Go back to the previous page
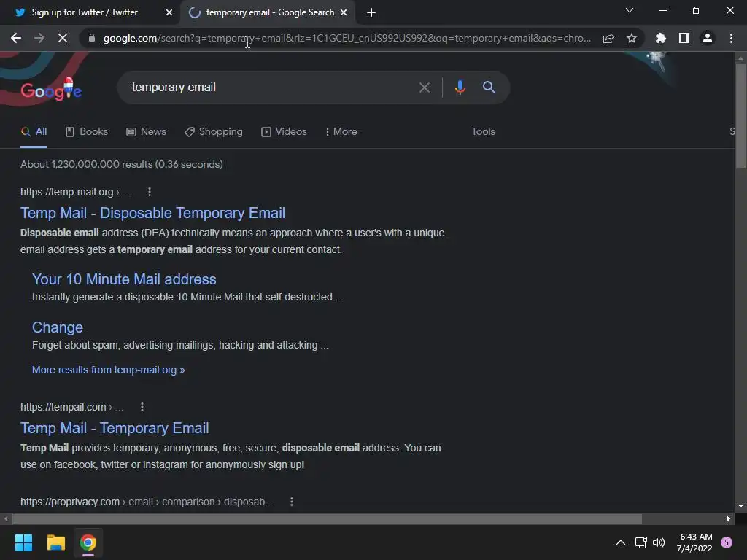747x560 pixels. click(16, 38)
